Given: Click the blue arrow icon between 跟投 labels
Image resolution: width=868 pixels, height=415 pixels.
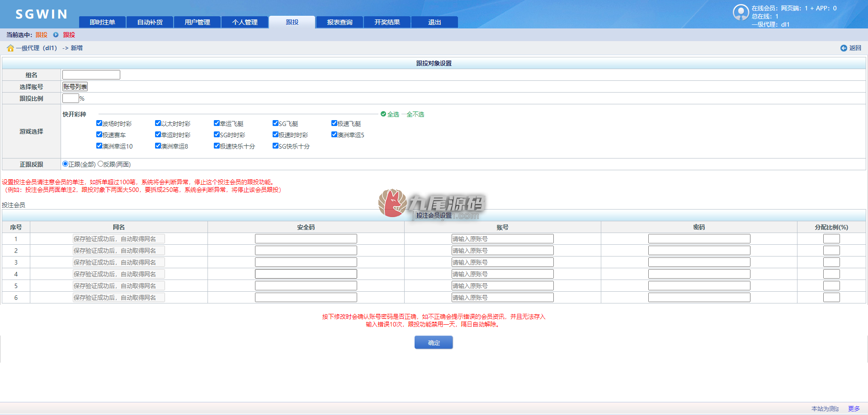Looking at the screenshot, I should pyautogui.click(x=56, y=35).
